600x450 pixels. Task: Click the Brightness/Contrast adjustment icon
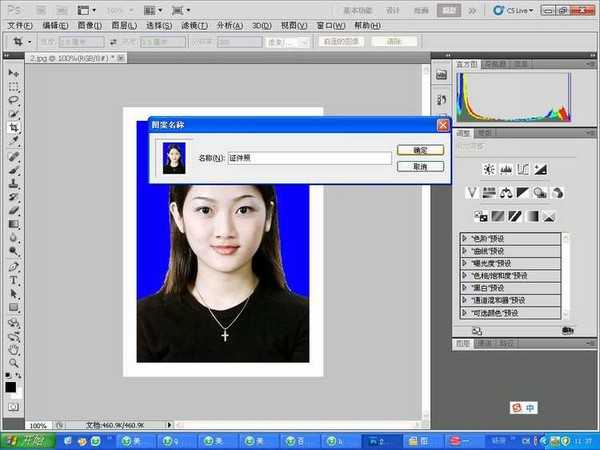[x=490, y=168]
